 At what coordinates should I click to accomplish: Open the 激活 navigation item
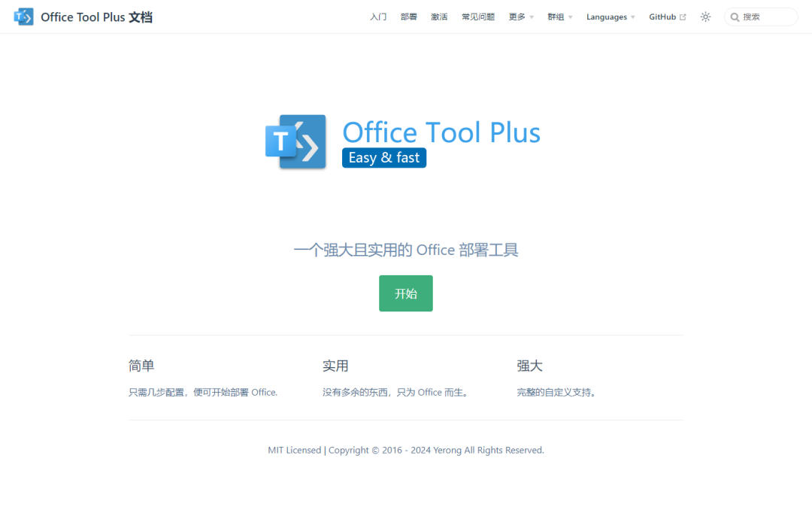439,17
